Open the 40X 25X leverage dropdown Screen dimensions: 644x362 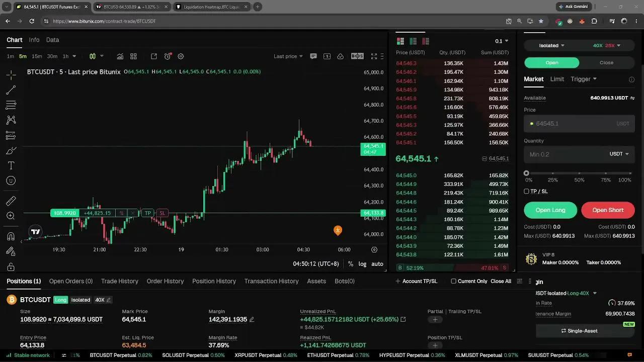pos(607,45)
